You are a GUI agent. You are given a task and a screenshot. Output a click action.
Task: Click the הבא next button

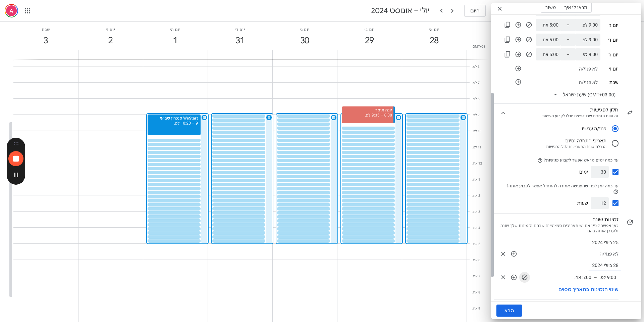pos(509,311)
